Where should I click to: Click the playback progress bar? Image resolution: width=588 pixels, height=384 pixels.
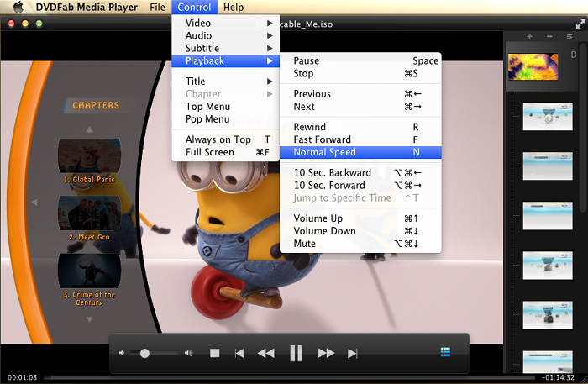[289, 377]
